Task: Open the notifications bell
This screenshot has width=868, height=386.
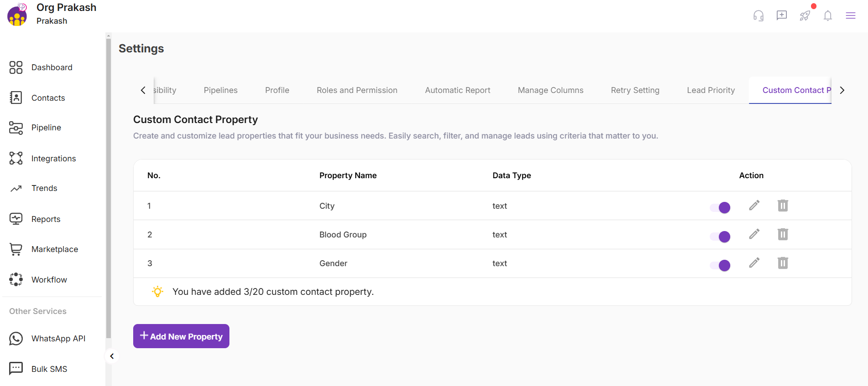Action: coord(827,16)
